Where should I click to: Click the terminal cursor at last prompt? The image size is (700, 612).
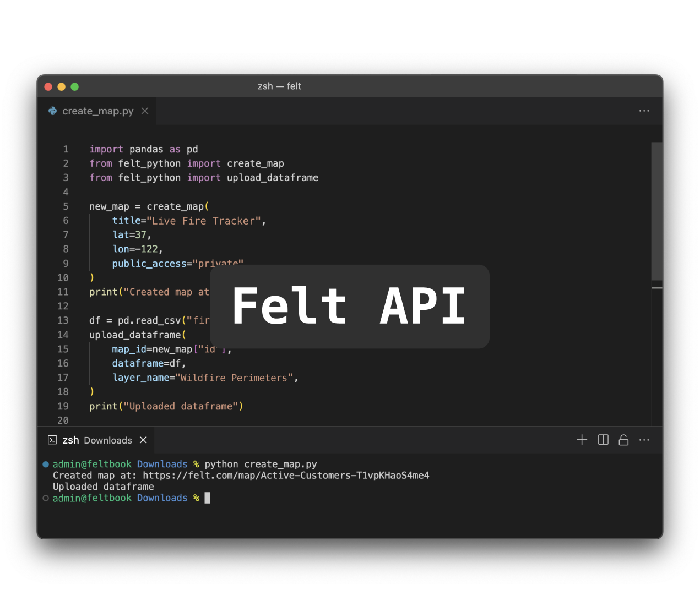pyautogui.click(x=208, y=498)
